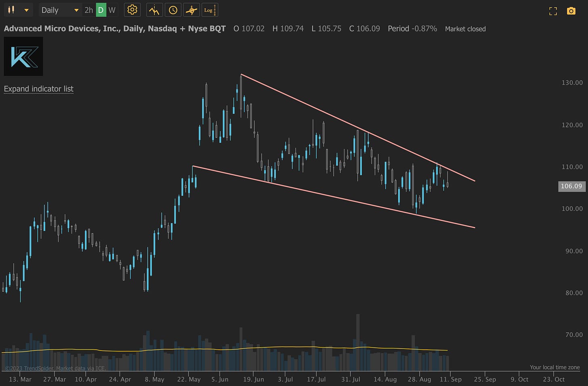Click the 130.00 price axis label
The height and width of the screenshot is (386, 588).
click(572, 83)
